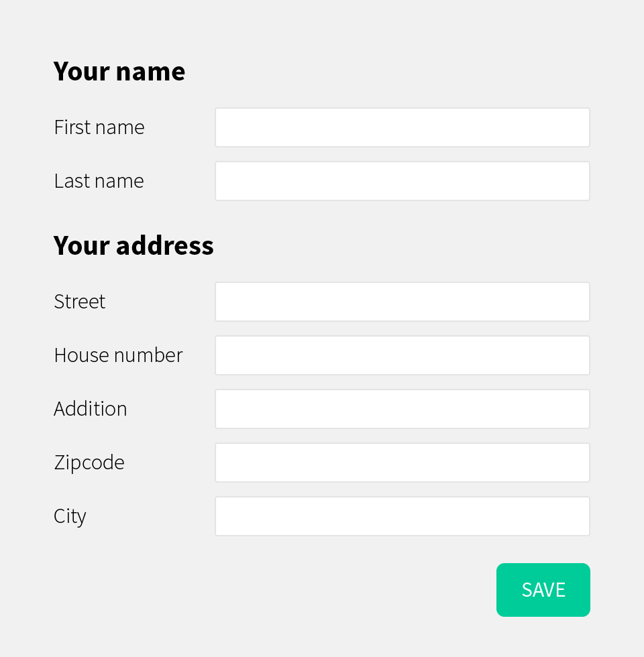Click the Zipcode label

[89, 463]
